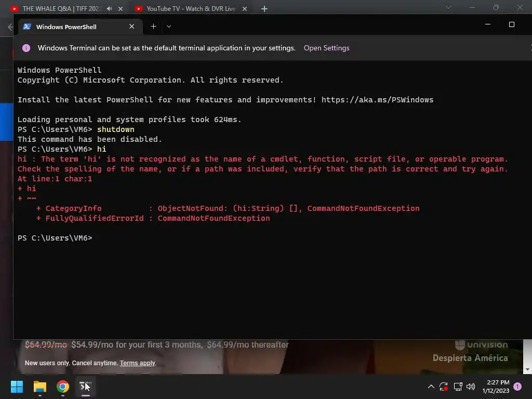Click 'Loading personal and system profiles' line
This screenshot has width=532, height=399.
(x=129, y=119)
